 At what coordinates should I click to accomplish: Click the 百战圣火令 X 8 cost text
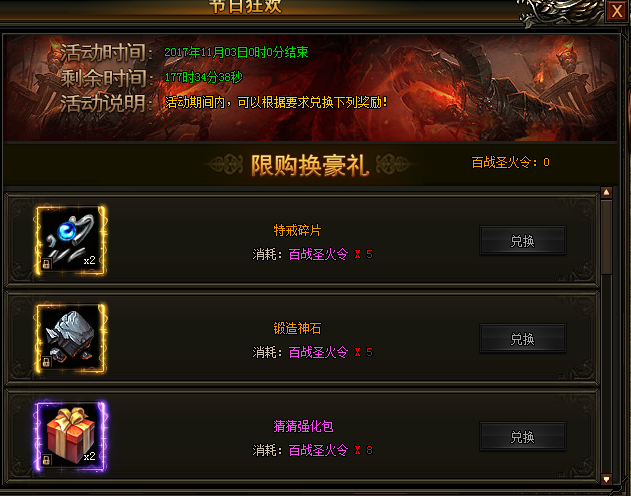[x=331, y=450]
